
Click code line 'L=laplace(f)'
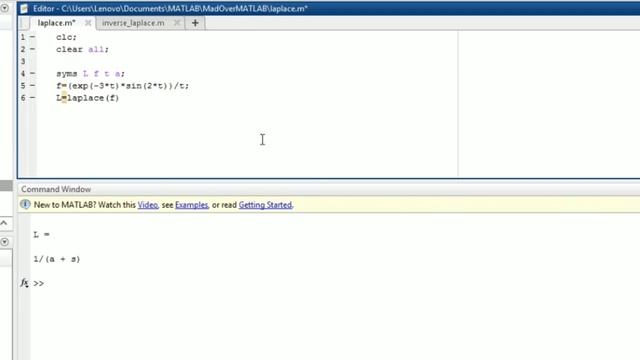click(88, 98)
